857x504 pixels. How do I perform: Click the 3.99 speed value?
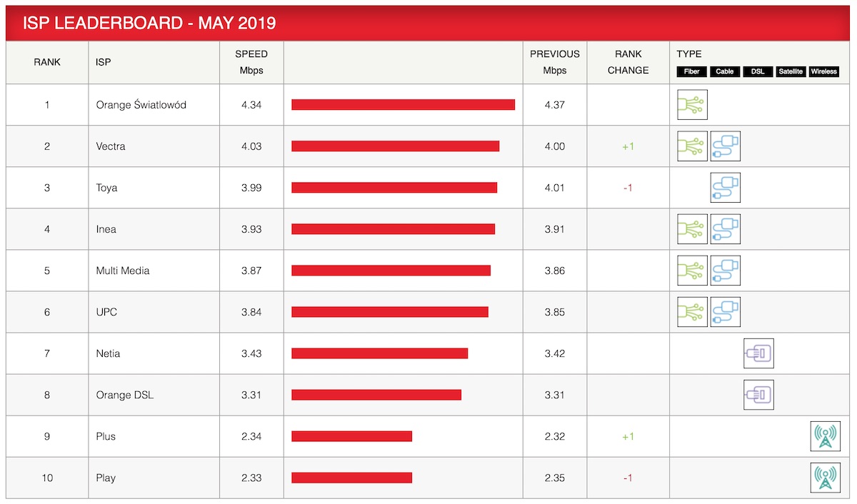[251, 188]
